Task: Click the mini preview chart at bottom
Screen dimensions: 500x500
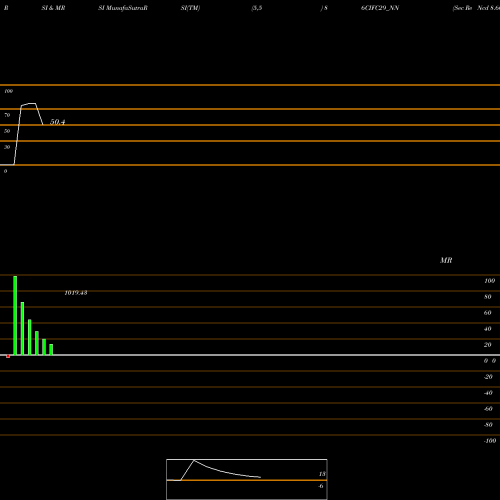Action: click(x=247, y=479)
